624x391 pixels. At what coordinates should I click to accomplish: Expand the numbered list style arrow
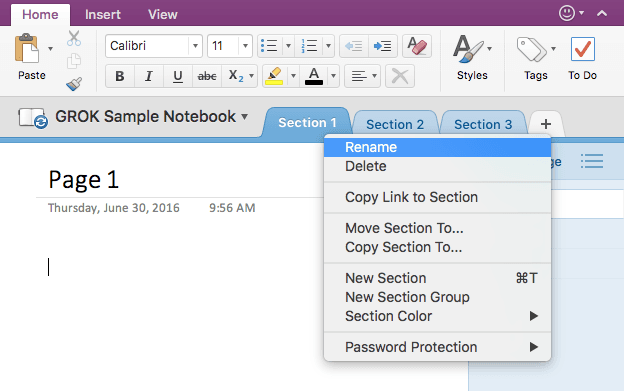click(x=328, y=46)
